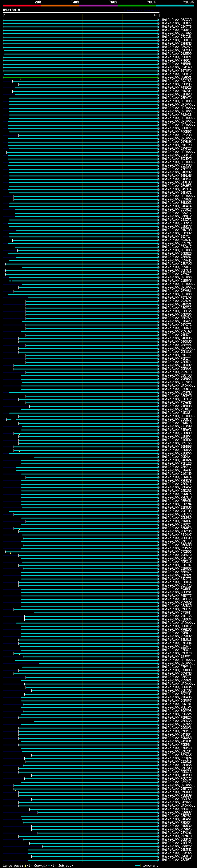This screenshot has width=197, height=868.
Task: Select the UniRef100_Q60HE3 label
Action: tap(177, 186)
